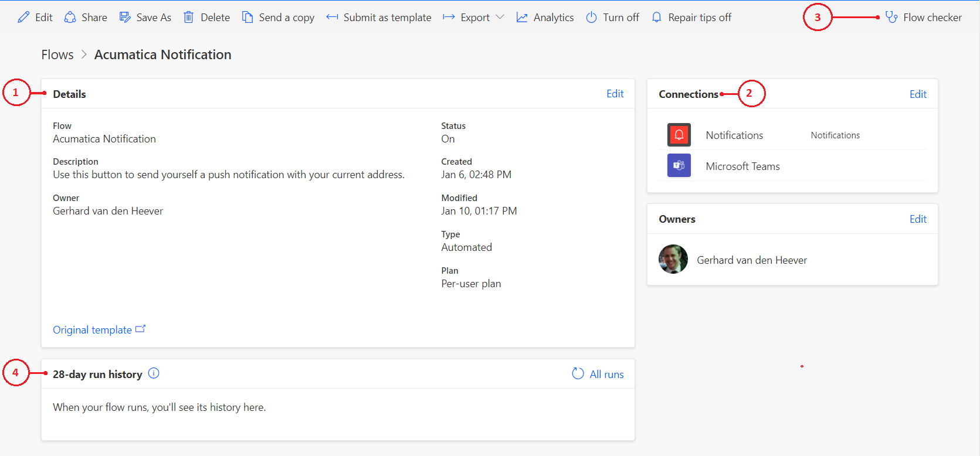This screenshot has width=980, height=456.
Task: Click Gerhard van den Heever in Owners
Action: (752, 260)
